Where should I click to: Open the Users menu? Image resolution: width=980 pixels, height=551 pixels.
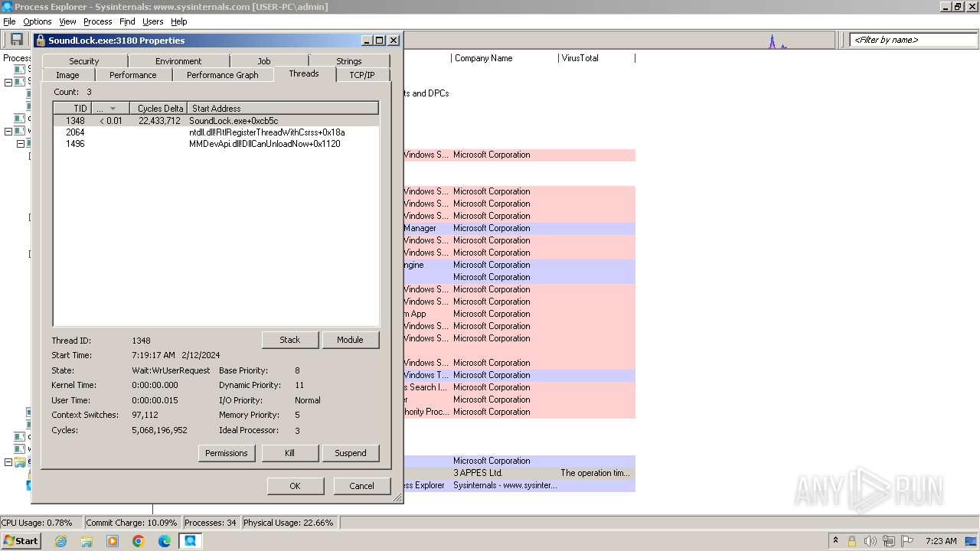point(152,21)
